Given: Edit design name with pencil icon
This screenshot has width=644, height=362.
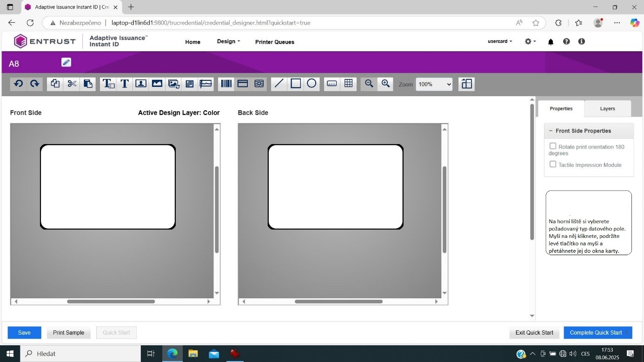Looking at the screenshot, I should pos(66,62).
